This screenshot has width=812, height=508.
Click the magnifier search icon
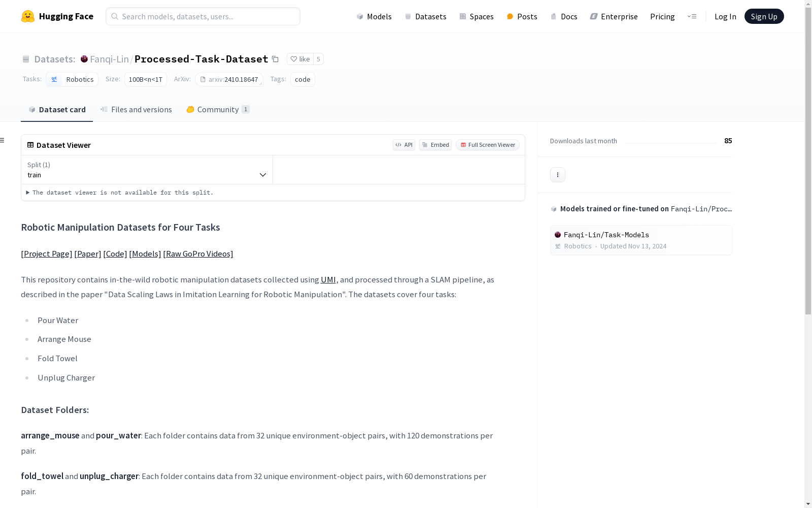(x=115, y=16)
